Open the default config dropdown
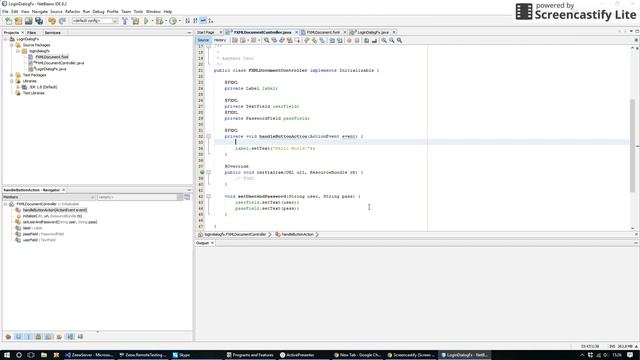This screenshot has height=360, width=640. (x=95, y=21)
